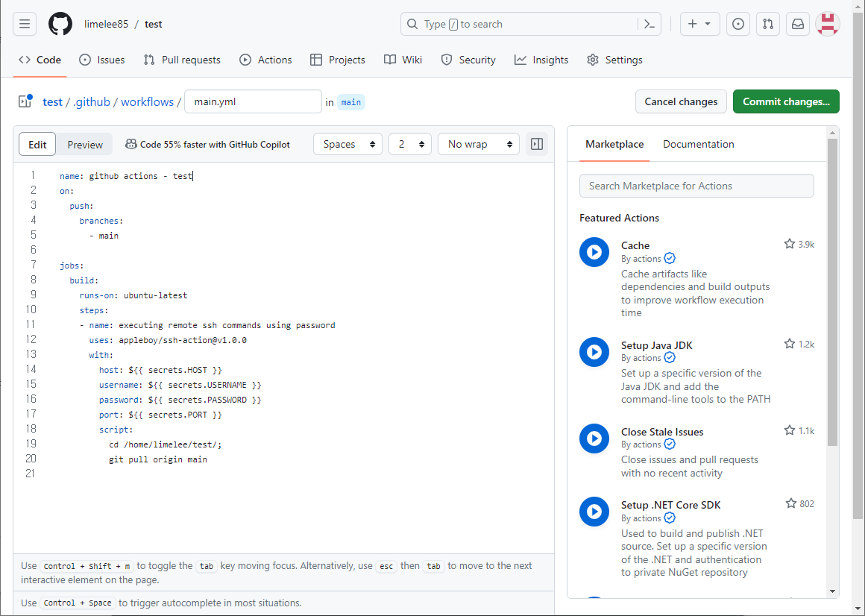
Task: Click the Setup Java JDK play icon
Action: pyautogui.click(x=594, y=352)
